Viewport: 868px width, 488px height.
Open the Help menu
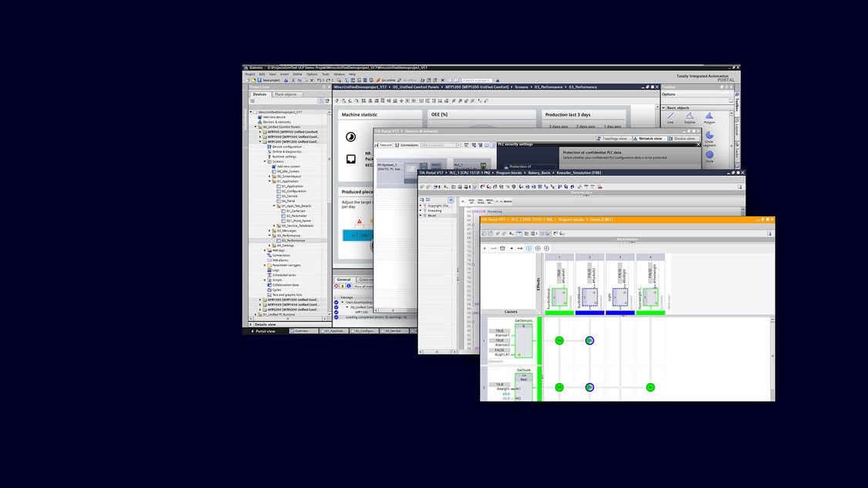[352, 74]
